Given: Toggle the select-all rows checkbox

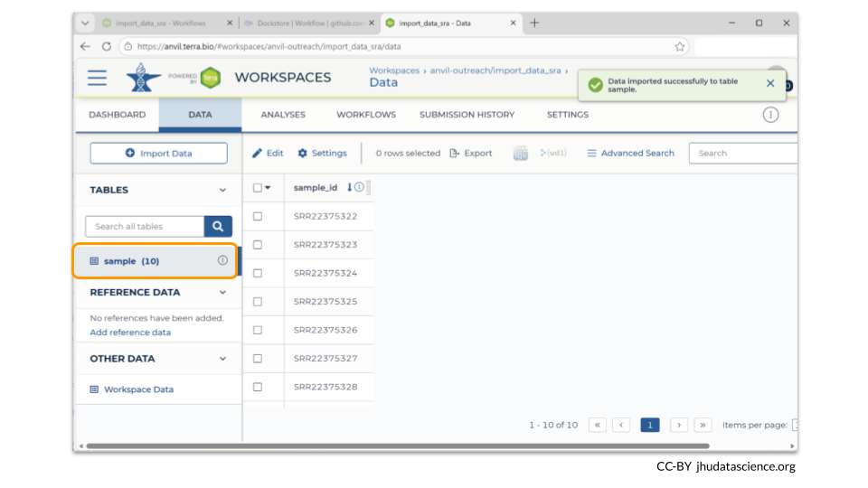Looking at the screenshot, I should click(258, 188).
